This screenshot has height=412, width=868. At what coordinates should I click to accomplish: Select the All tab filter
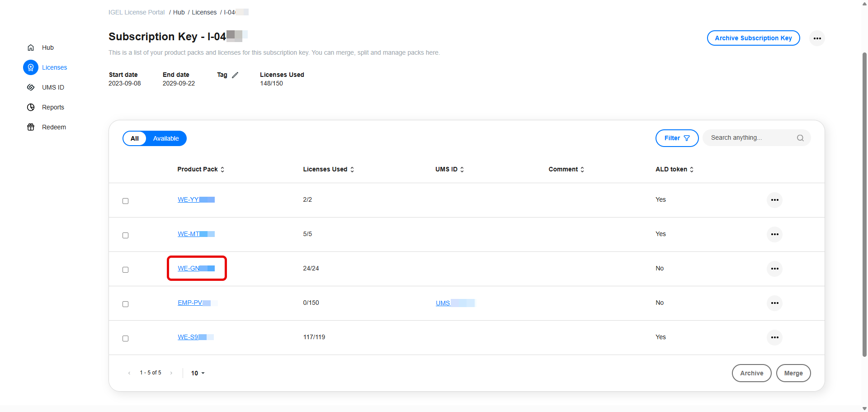[135, 138]
